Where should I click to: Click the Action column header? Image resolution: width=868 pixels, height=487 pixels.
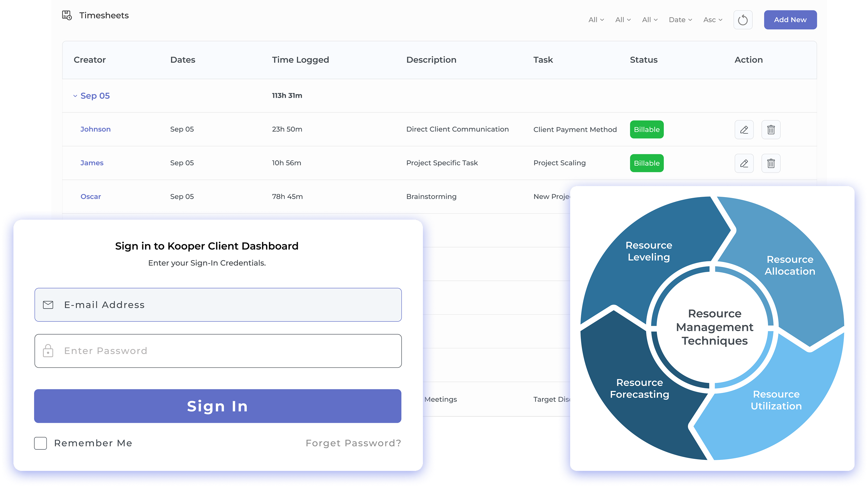click(x=748, y=60)
